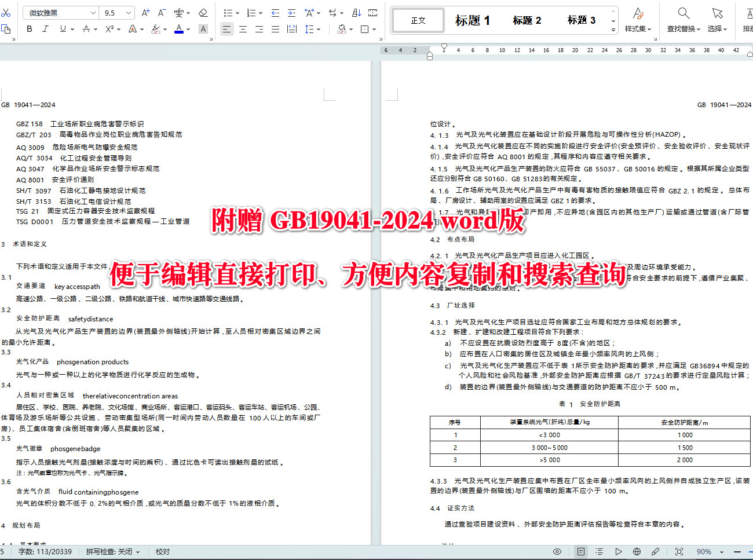Apply the 标题 1 style
This screenshot has width=753, height=560.
473,20
